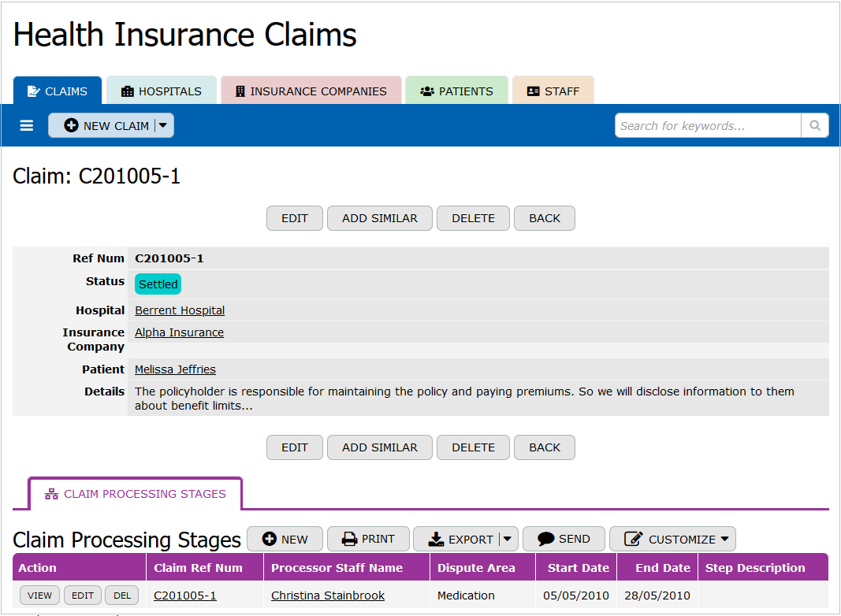Send the claim processing stages
Screen dimensions: 841x616
[x=564, y=539]
